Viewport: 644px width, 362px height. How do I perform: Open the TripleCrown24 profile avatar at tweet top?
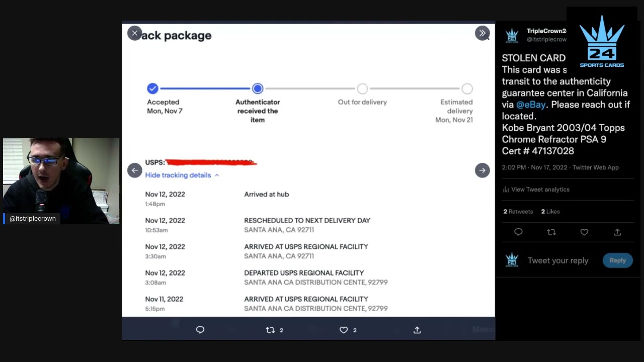pos(512,35)
